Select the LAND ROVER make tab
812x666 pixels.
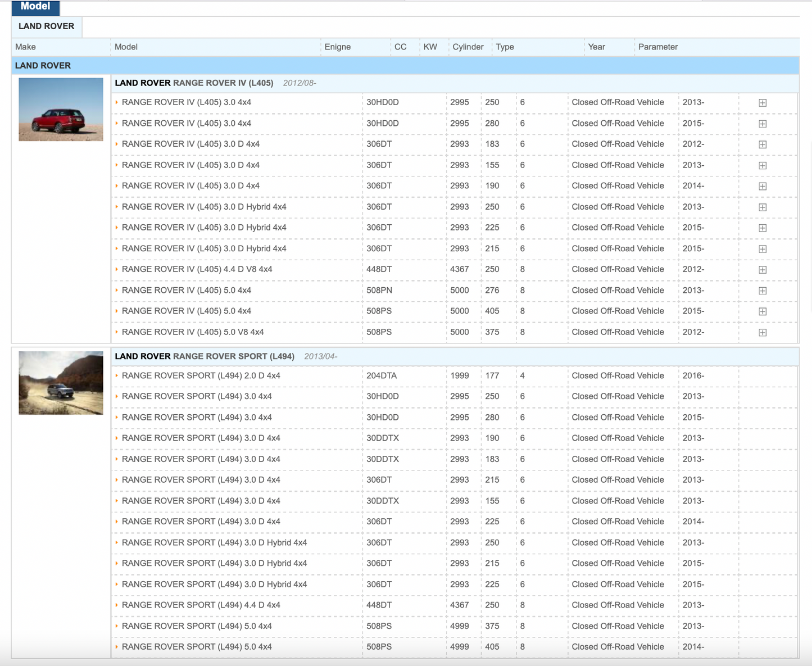coord(46,26)
